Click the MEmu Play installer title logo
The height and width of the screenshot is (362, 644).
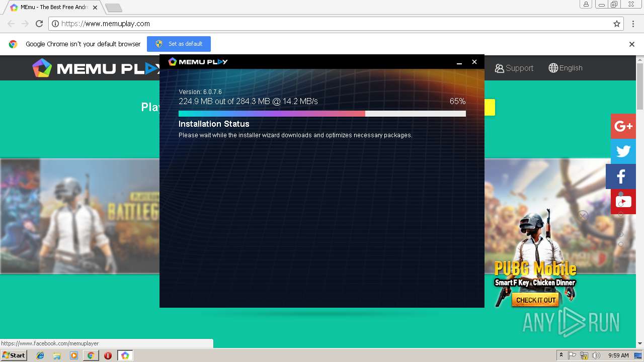(198, 61)
